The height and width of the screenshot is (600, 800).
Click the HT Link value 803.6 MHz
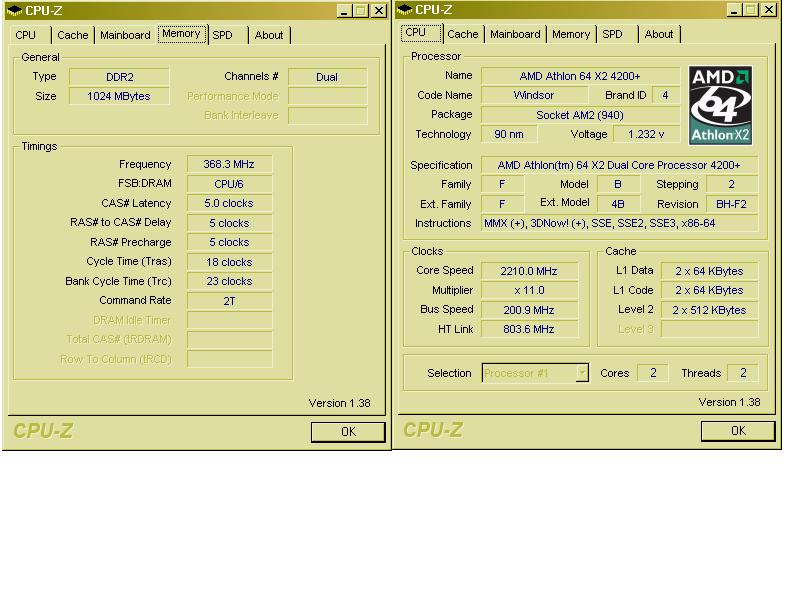tap(530, 330)
